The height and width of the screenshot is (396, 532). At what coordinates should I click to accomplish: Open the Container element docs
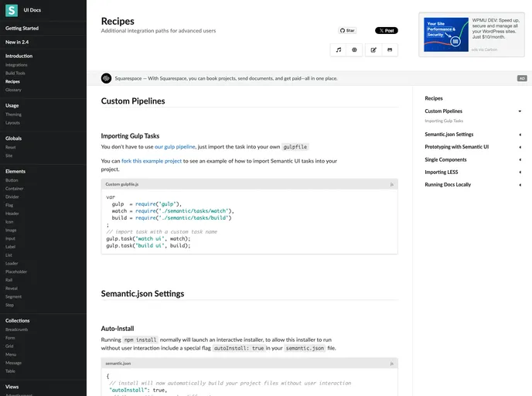pyautogui.click(x=15, y=188)
